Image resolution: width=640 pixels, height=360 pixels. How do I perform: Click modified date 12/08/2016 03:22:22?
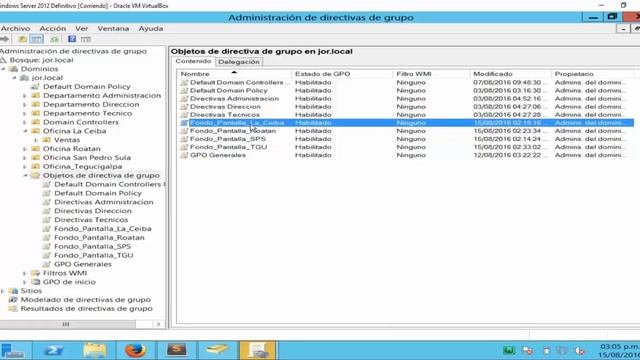point(507,155)
